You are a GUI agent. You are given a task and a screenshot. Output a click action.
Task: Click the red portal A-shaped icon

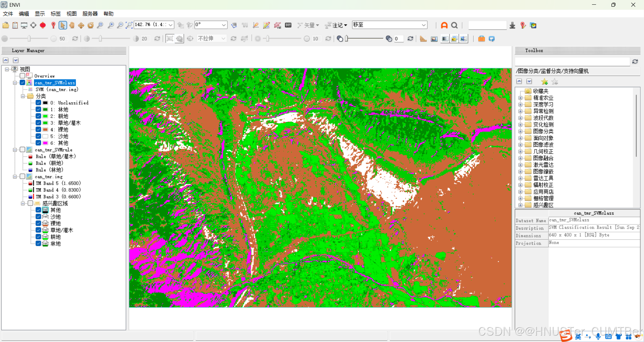point(444,25)
